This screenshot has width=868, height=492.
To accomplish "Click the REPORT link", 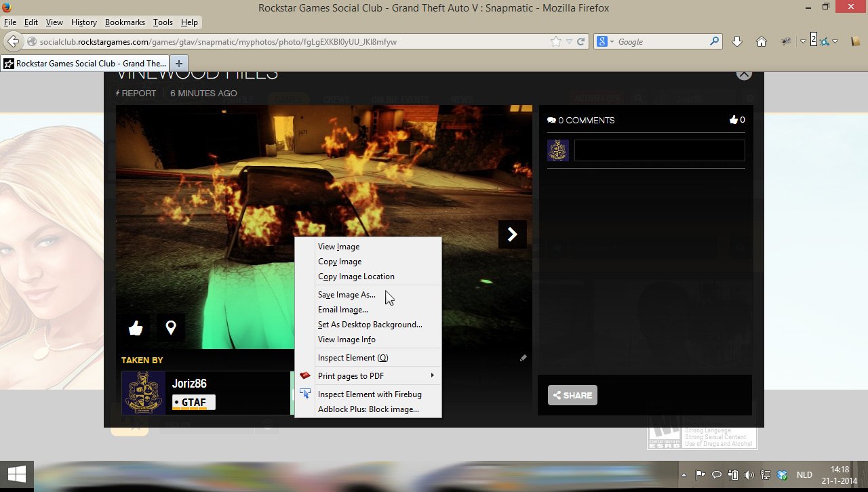I will (x=136, y=93).
